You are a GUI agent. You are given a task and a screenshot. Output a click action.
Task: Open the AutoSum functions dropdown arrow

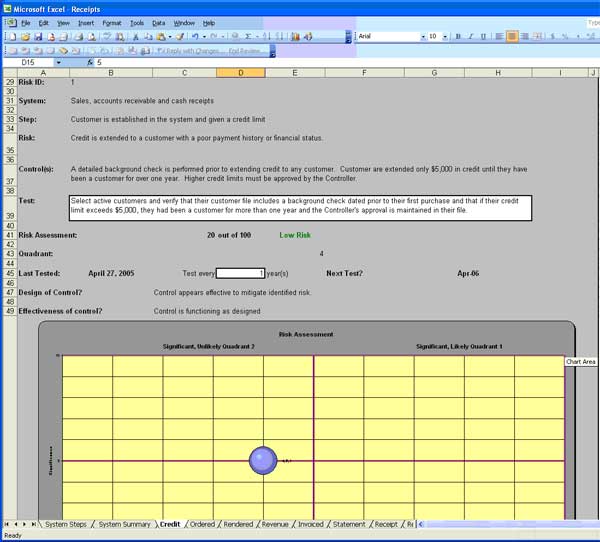257,37
